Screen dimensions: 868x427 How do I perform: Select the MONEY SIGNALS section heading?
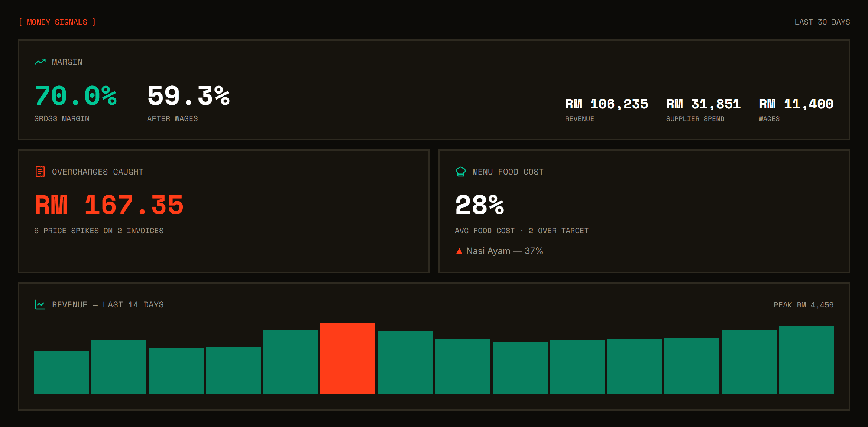57,22
